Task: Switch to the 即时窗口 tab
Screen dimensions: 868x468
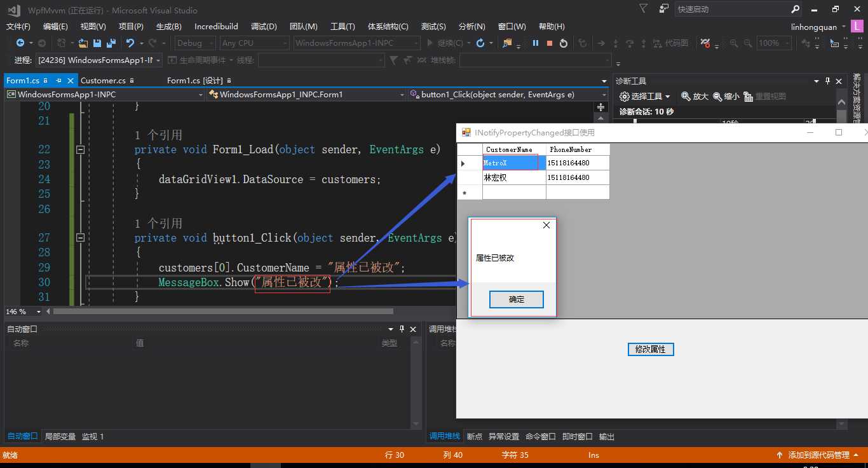Action: (x=578, y=436)
